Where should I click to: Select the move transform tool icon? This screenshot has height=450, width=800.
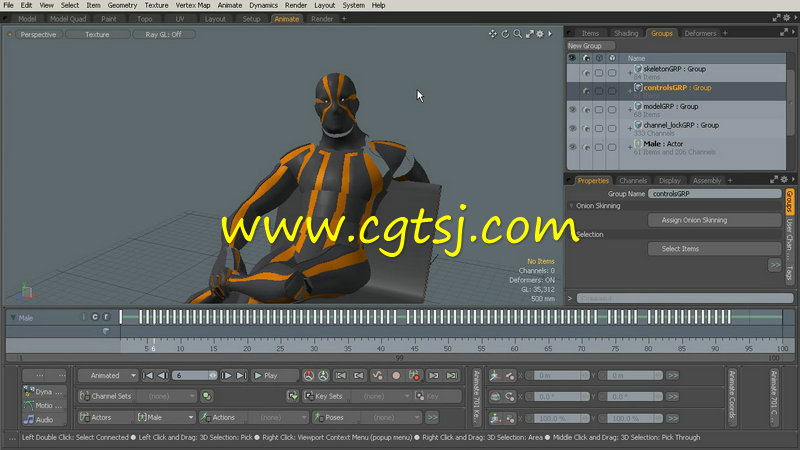(x=495, y=376)
